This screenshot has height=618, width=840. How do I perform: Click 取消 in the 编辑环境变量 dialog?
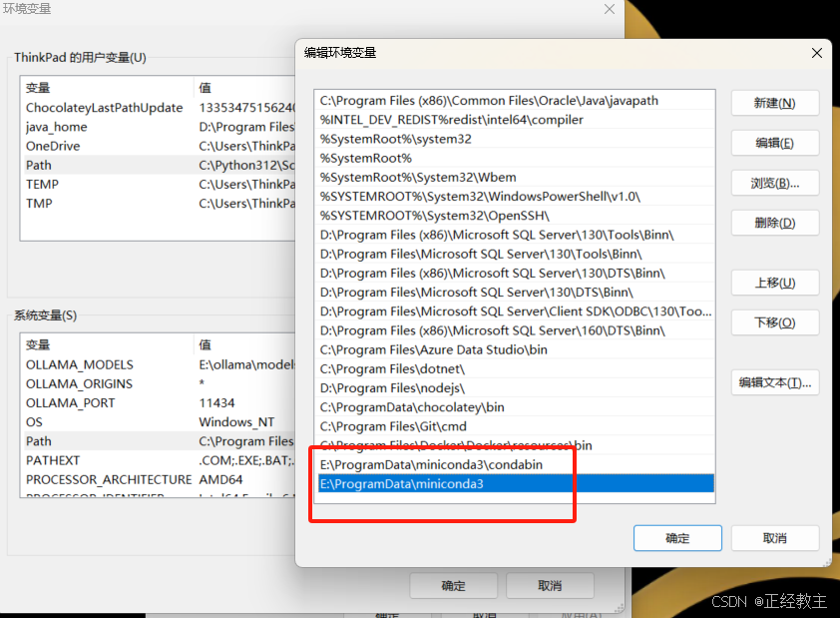click(774, 538)
